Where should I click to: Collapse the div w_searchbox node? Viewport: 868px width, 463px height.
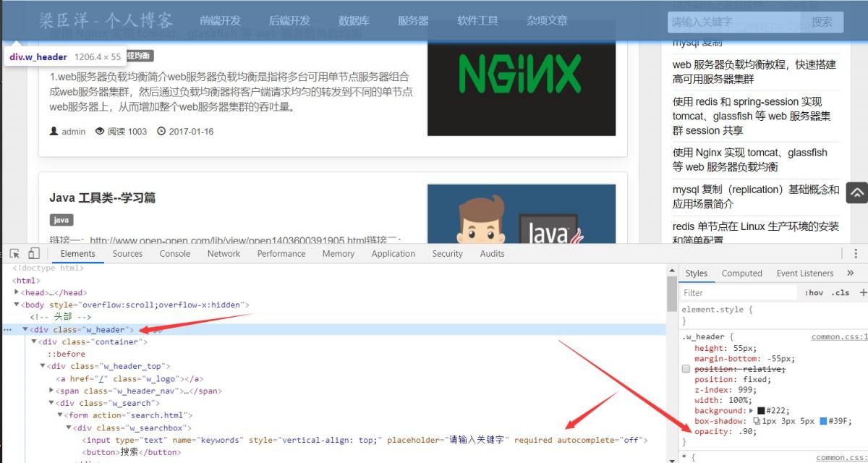69,428
